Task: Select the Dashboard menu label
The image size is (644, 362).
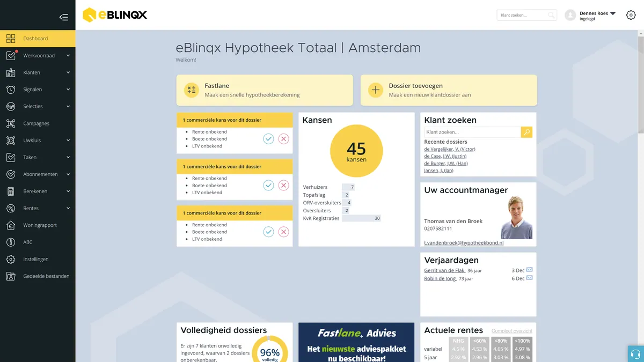Action: pyautogui.click(x=35, y=39)
